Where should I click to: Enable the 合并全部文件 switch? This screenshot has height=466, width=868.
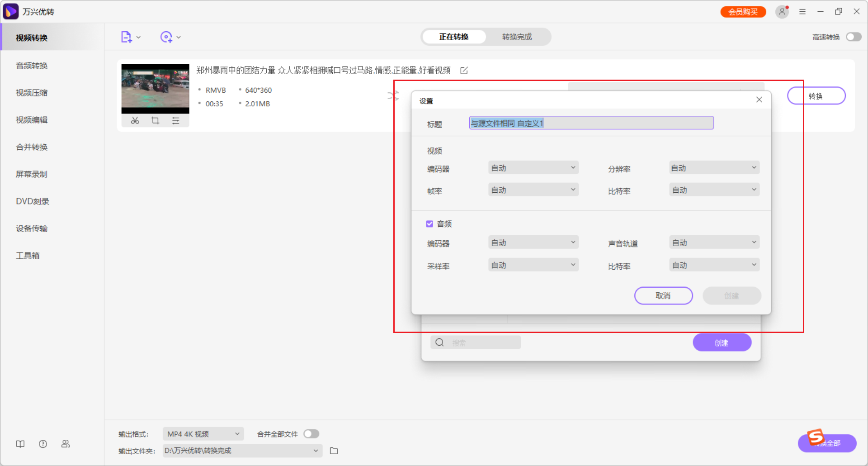point(311,433)
